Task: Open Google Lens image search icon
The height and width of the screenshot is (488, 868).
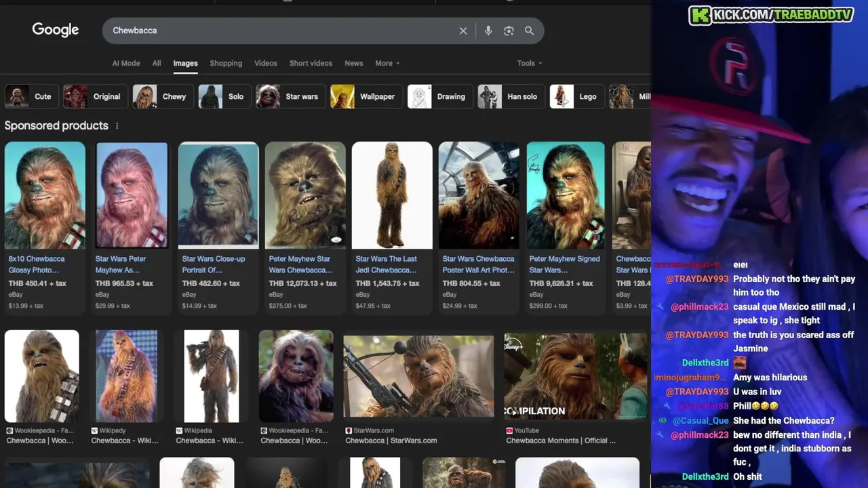Action: [x=509, y=30]
